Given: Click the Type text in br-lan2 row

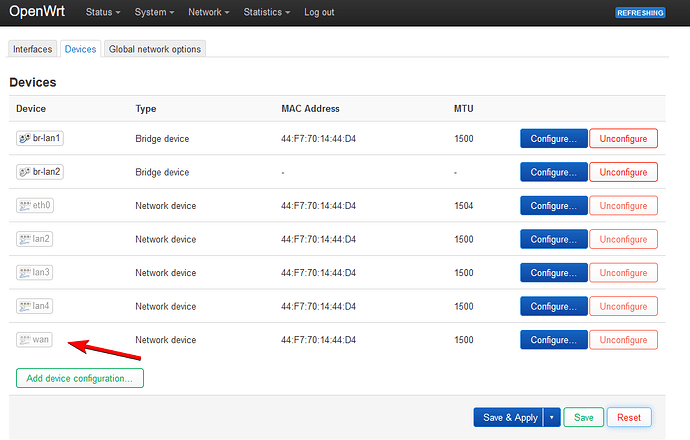Looking at the screenshot, I should point(162,172).
